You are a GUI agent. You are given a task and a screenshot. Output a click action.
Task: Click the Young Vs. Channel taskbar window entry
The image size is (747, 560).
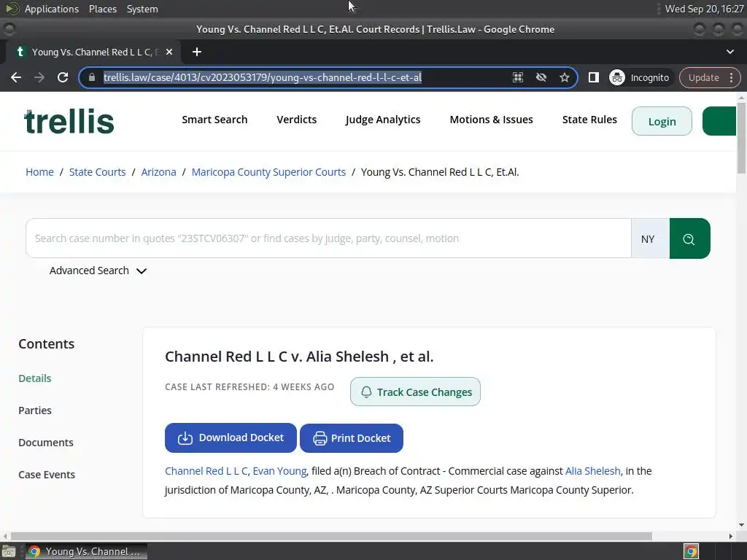[86, 551]
